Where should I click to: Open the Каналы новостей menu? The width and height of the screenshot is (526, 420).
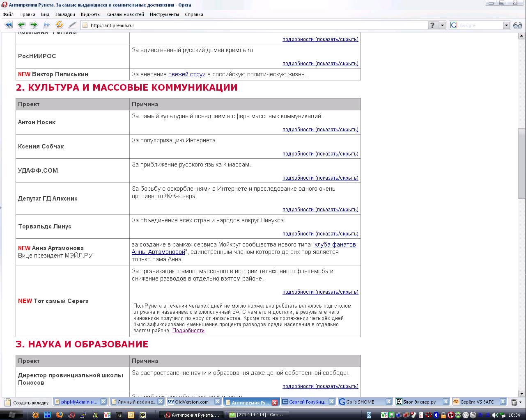[125, 14]
